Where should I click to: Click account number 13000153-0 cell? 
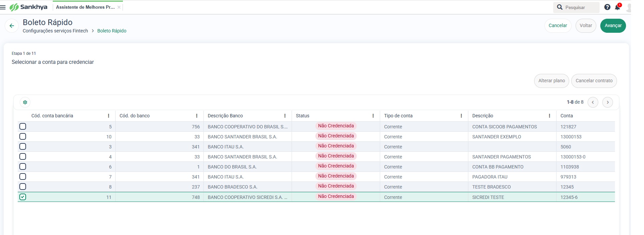coord(586,157)
